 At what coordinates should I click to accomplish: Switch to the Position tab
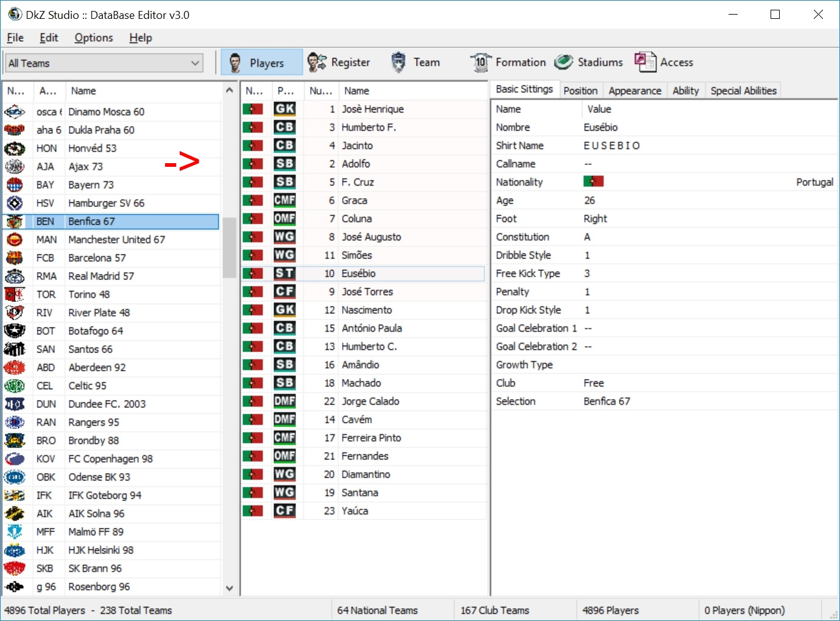(581, 91)
